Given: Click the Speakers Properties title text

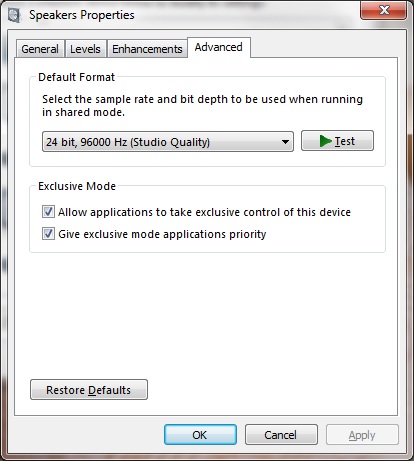Looking at the screenshot, I should 82,15.
